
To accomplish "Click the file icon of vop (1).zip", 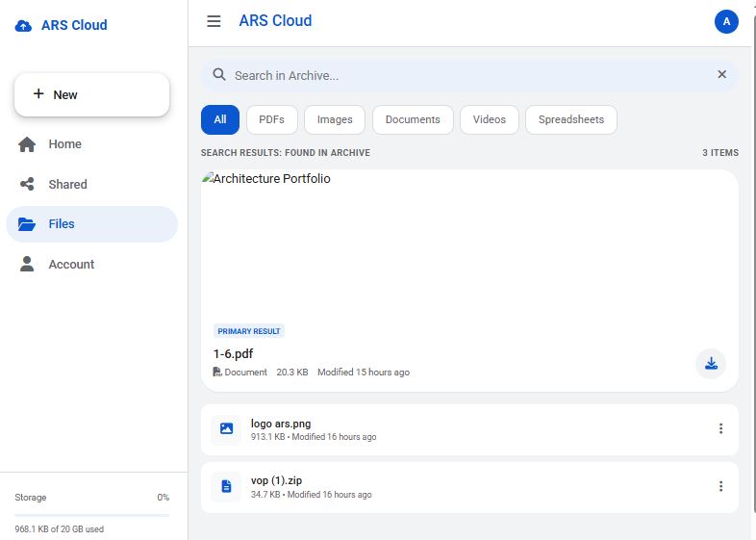I will pos(226,486).
